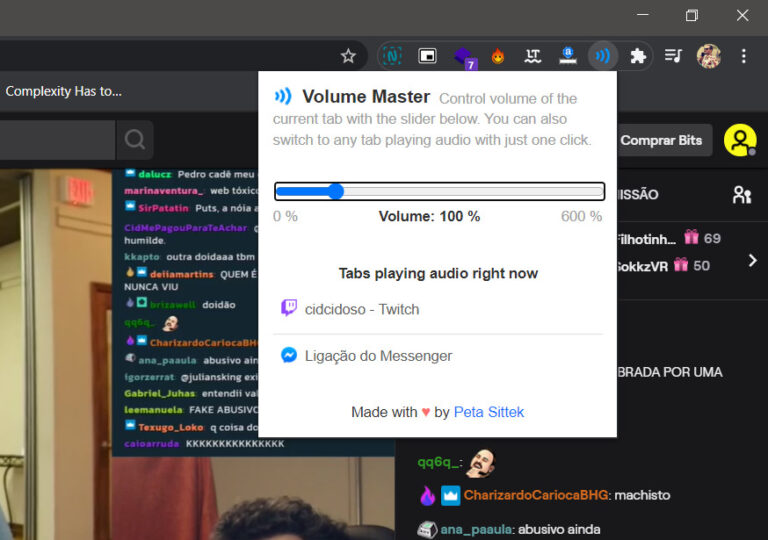Open the Chrome three-dot menu

744,56
